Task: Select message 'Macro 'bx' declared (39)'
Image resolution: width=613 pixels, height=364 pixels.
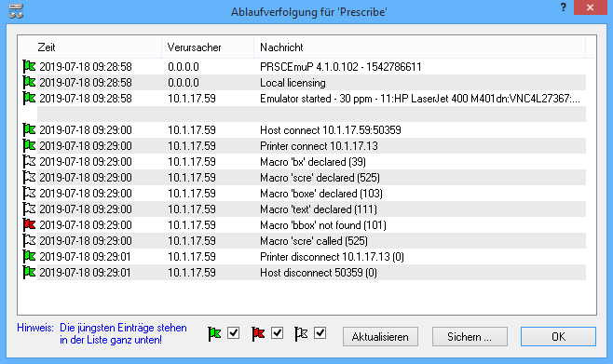Action: (313, 162)
